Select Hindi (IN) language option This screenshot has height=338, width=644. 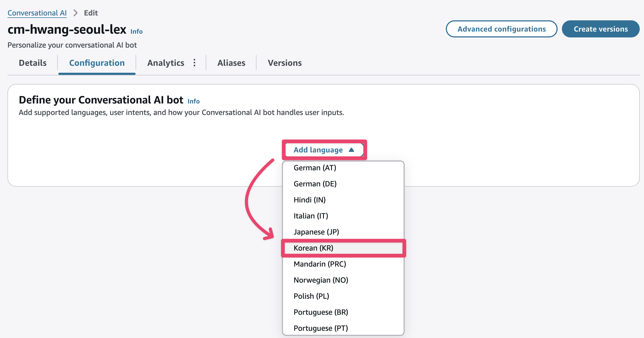pyautogui.click(x=309, y=200)
